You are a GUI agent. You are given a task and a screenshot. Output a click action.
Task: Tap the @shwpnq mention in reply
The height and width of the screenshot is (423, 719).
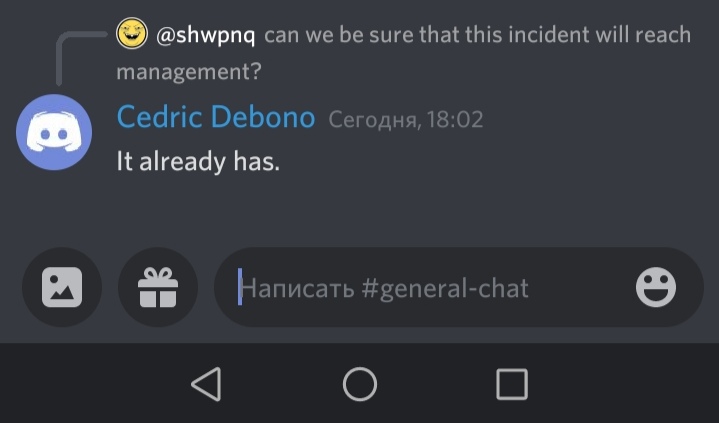click(205, 35)
